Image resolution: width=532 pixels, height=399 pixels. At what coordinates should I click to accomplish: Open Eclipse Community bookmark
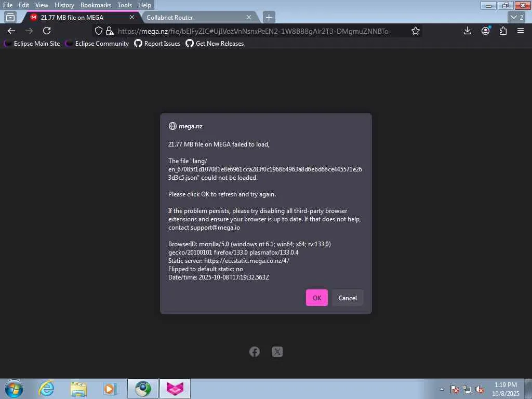97,44
